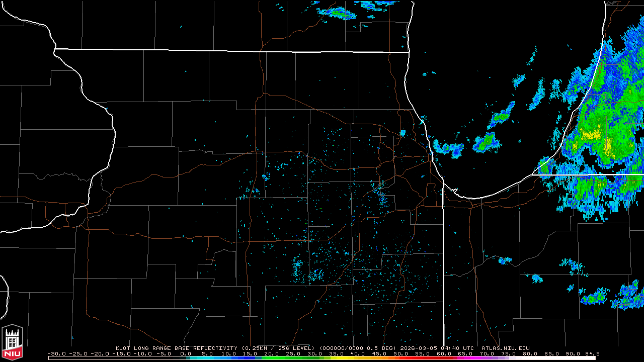This screenshot has width=644, height=362.
Task: Click the NIU castle logo
Action: pyautogui.click(x=12, y=343)
